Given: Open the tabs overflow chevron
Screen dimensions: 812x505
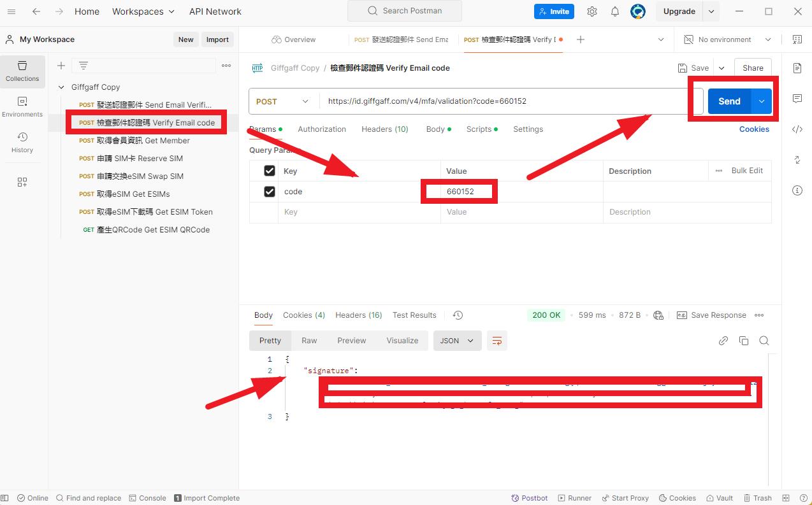Looking at the screenshot, I should point(661,39).
